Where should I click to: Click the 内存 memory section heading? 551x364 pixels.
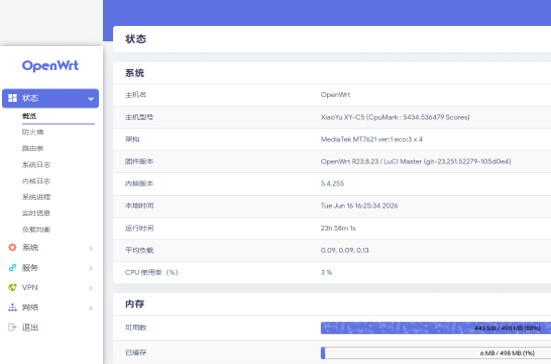click(135, 304)
